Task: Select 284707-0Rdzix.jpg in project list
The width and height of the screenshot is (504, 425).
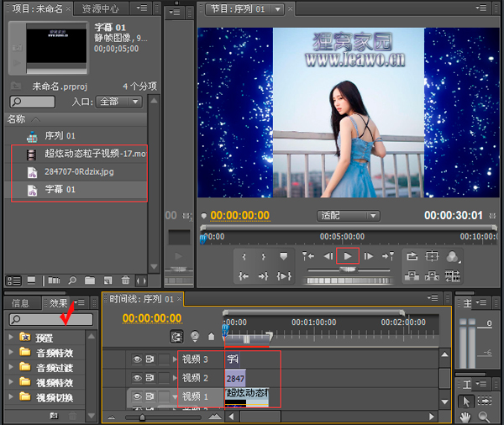Action: [x=79, y=171]
